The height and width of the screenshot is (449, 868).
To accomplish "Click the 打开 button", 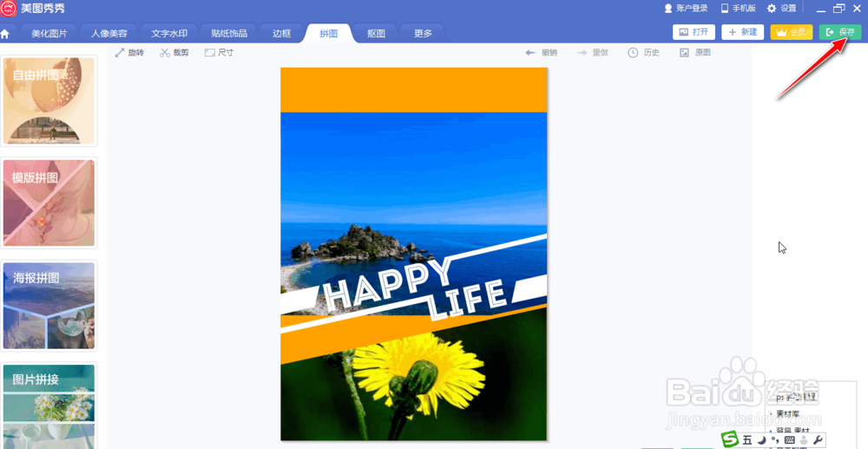I will (x=694, y=32).
